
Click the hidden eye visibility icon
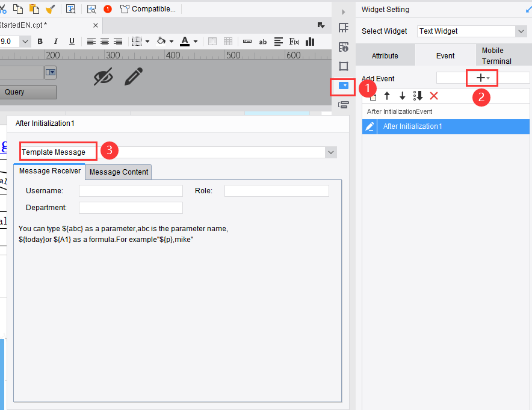[x=103, y=76]
